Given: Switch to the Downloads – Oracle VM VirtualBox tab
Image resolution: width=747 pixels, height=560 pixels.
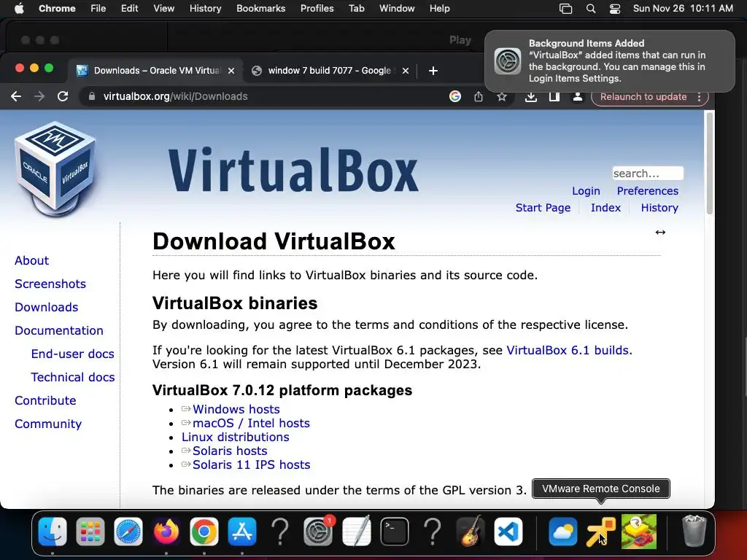Looking at the screenshot, I should click(156, 71).
